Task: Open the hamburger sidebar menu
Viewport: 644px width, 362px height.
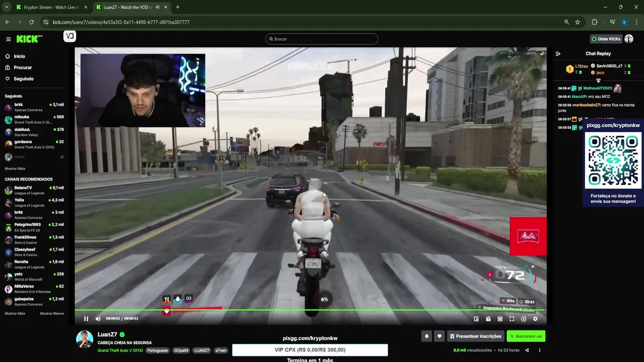Action: click(8, 39)
